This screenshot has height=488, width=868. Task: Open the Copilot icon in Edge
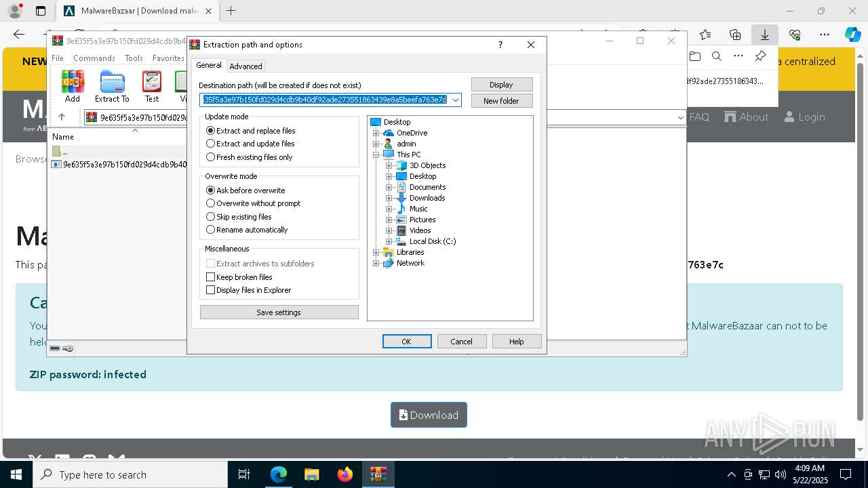coord(852,35)
